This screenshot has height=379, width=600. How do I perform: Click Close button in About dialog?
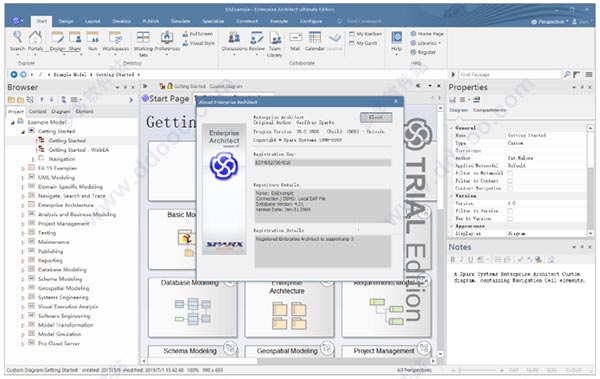[376, 117]
